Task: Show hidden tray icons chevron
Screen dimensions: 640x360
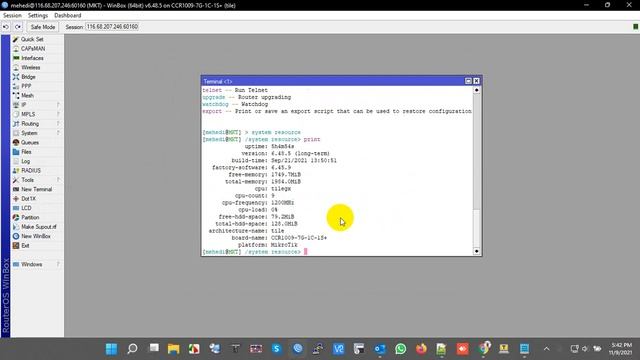Action: 547,349
